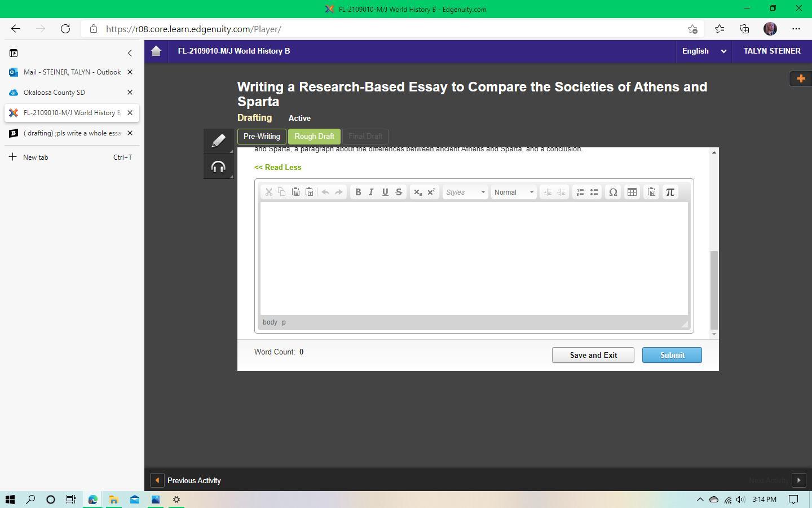Image resolution: width=812 pixels, height=508 pixels.
Task: Open the Normal paragraph format dropdown
Action: pos(514,192)
